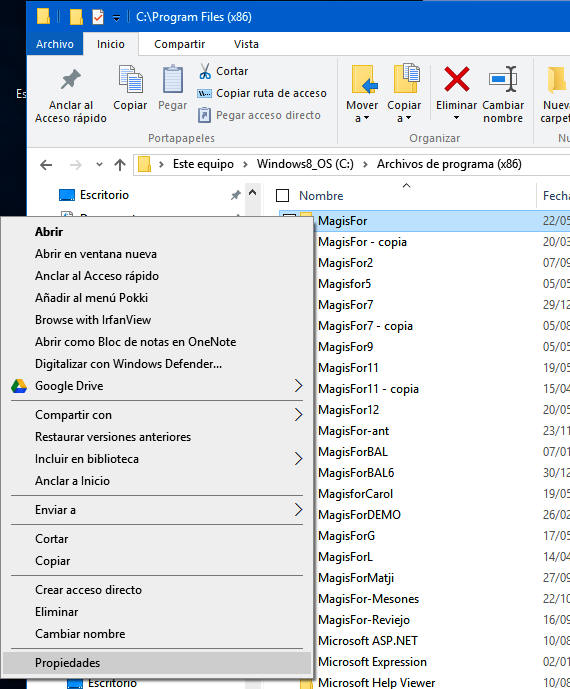
Task: Click breadcrumb arrow after Este equipo
Action: [x=246, y=164]
